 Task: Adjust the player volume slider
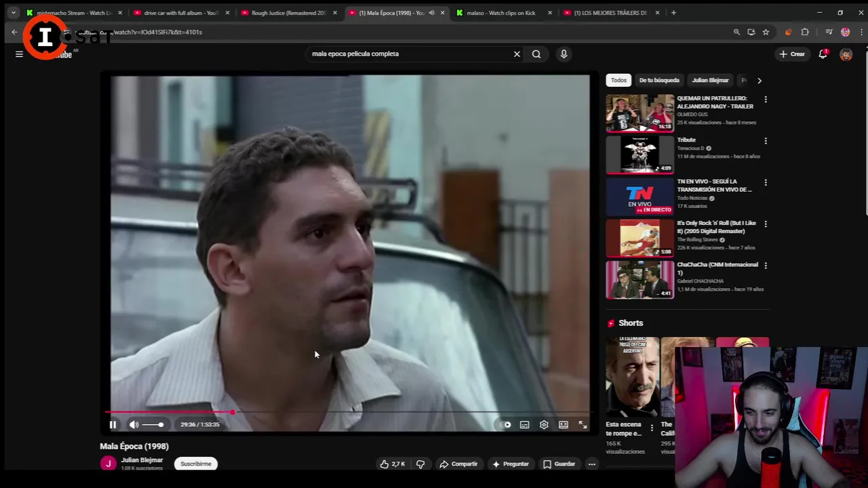(x=153, y=425)
